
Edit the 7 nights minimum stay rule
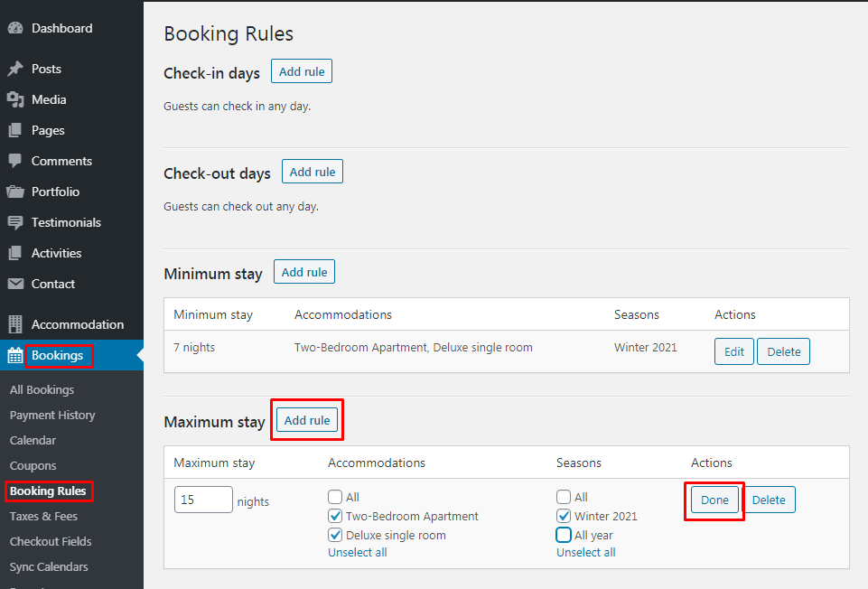pyautogui.click(x=734, y=351)
